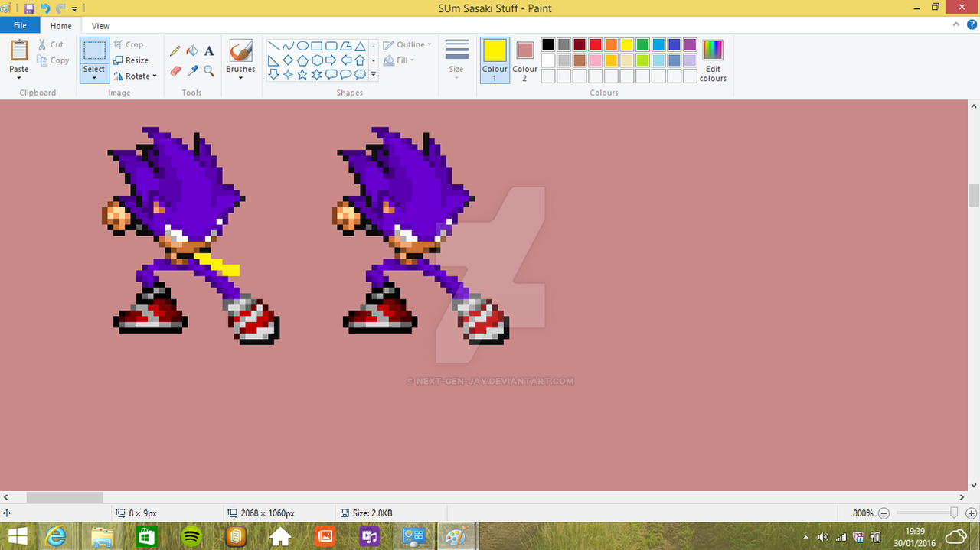Viewport: 980px width, 550px height.
Task: Select the Pencil tool
Action: [175, 51]
